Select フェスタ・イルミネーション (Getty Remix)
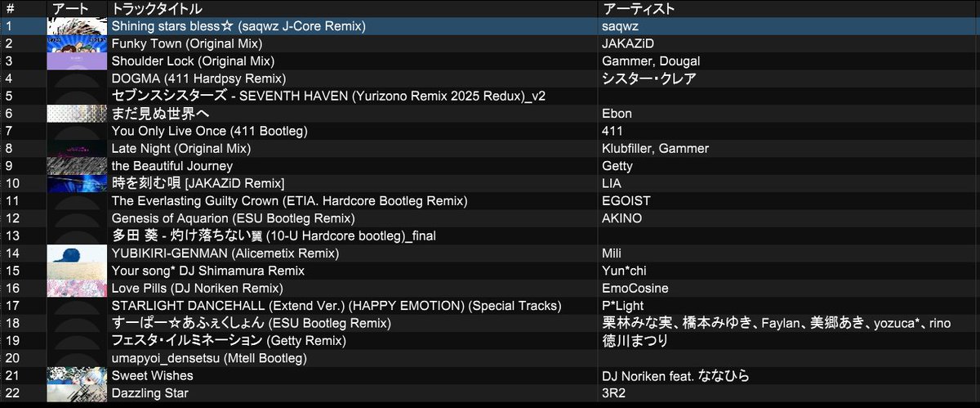Image resolution: width=980 pixels, height=408 pixels. [x=229, y=340]
